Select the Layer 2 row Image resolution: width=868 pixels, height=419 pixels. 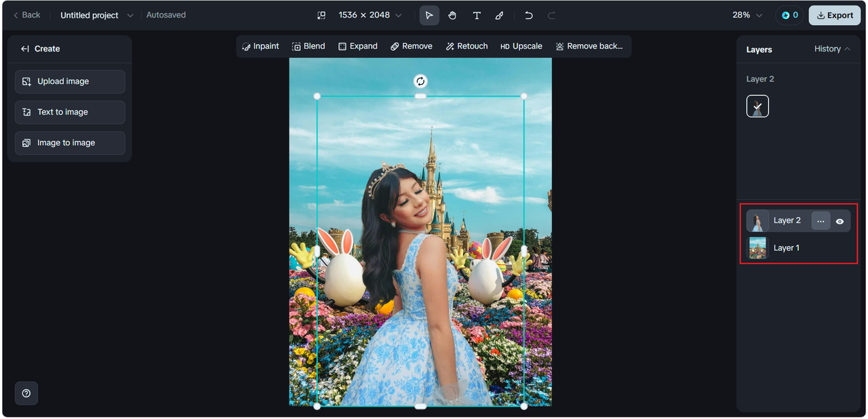point(798,220)
